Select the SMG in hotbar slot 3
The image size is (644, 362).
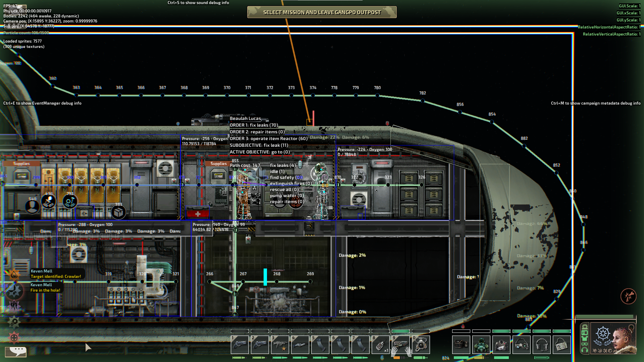280,345
